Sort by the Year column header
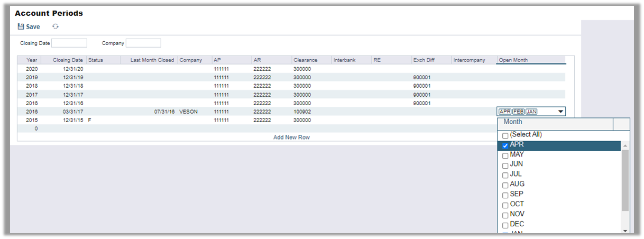The height and width of the screenshot is (239, 644). tap(32, 60)
